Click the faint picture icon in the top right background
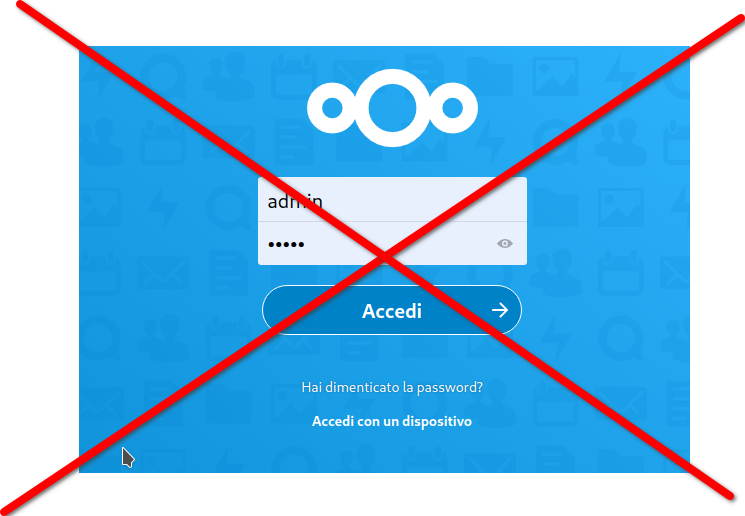This screenshot has height=516, width=745. click(x=555, y=76)
